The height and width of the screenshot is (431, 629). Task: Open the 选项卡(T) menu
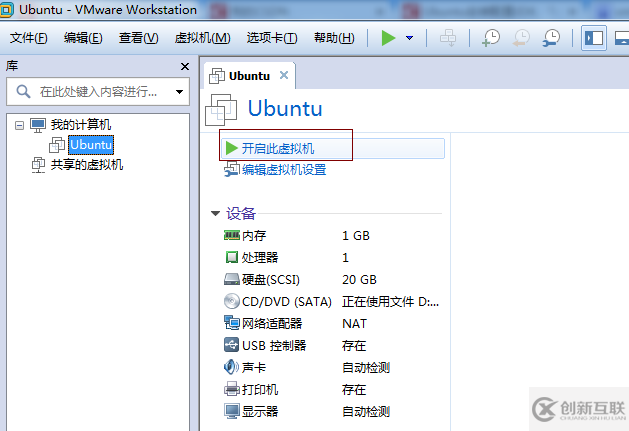point(272,38)
